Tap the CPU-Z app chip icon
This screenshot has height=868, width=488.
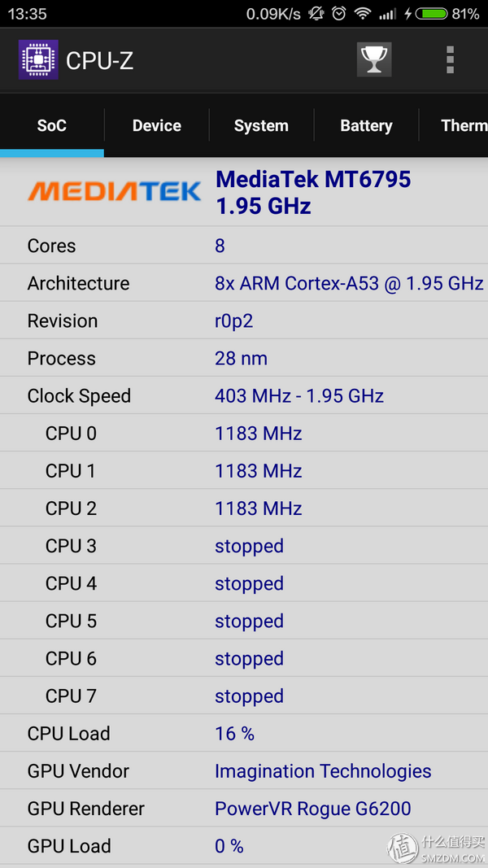38,60
